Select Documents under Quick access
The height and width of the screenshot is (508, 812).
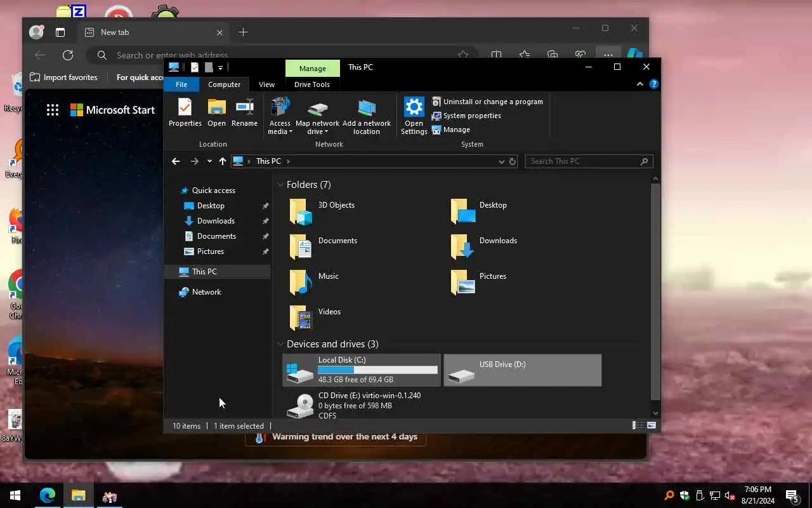click(216, 236)
